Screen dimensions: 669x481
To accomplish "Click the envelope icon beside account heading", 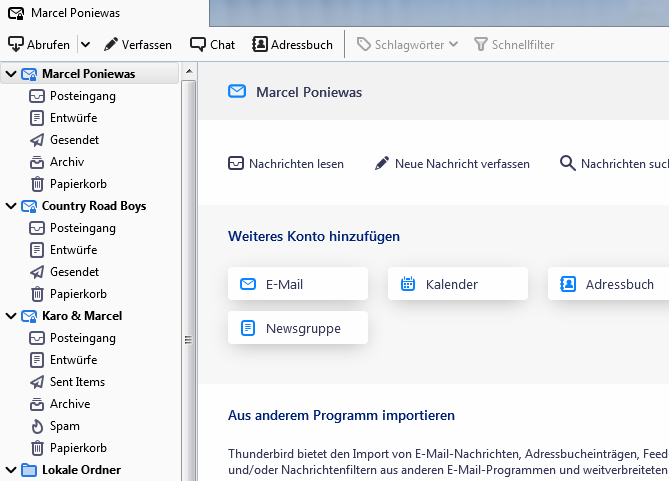I will 237,91.
